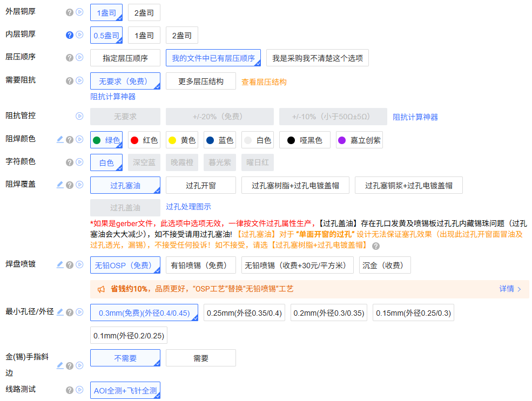Pick 蓝色 solder mask color
This screenshot has width=532, height=401.
click(x=220, y=140)
